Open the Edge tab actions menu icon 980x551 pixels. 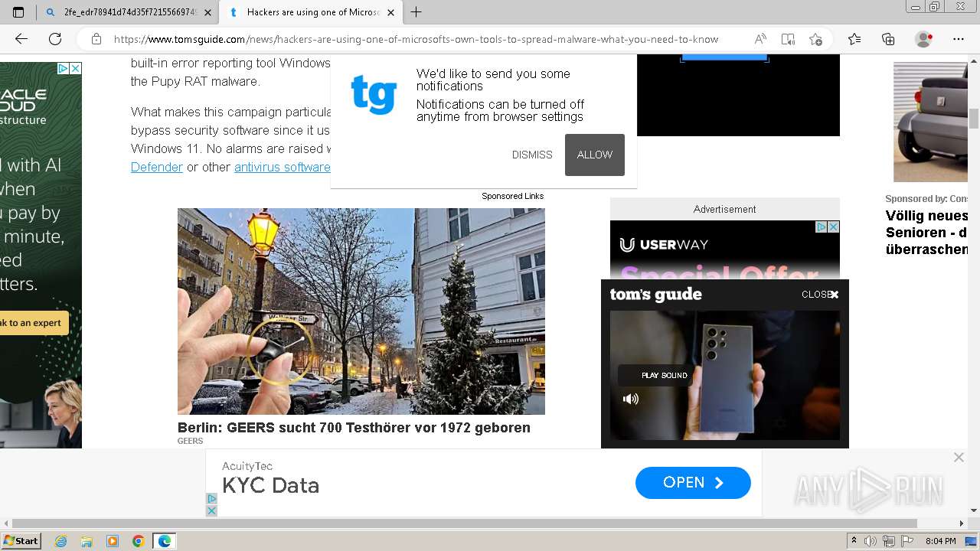click(18, 12)
